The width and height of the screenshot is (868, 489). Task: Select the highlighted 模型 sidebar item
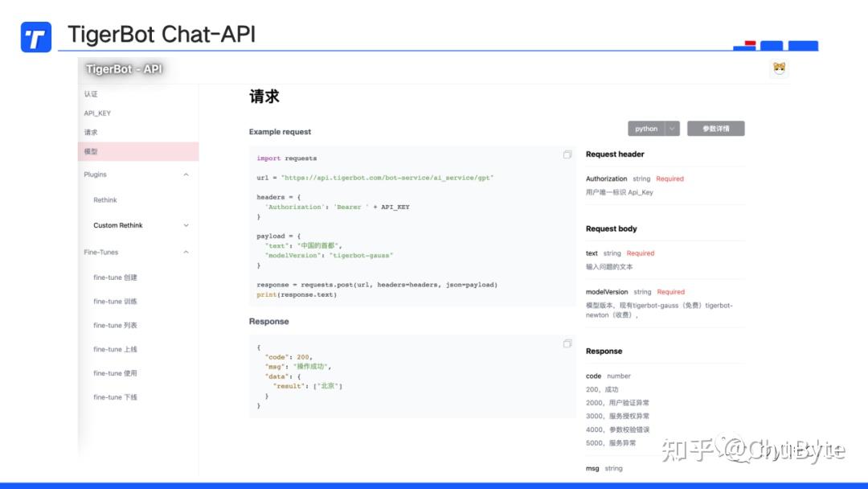(138, 151)
